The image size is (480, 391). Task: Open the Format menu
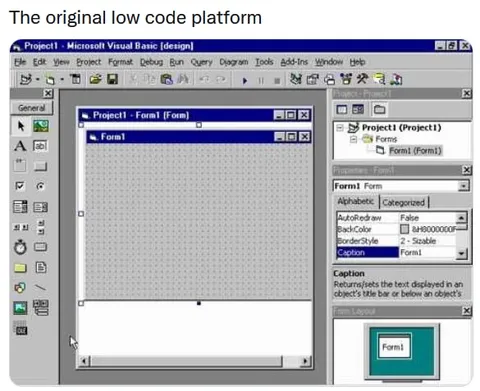[x=120, y=62]
